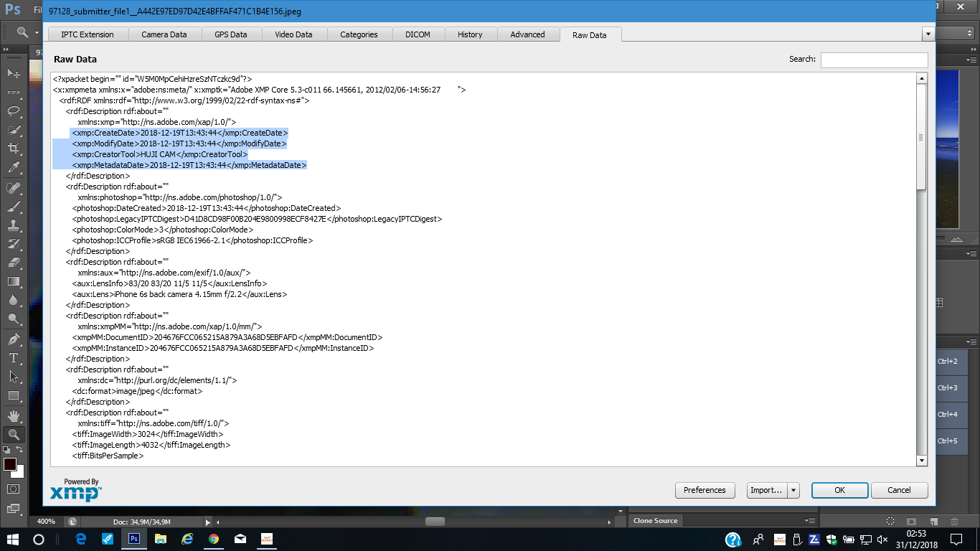Click the foreground color swatch

pos(10,464)
